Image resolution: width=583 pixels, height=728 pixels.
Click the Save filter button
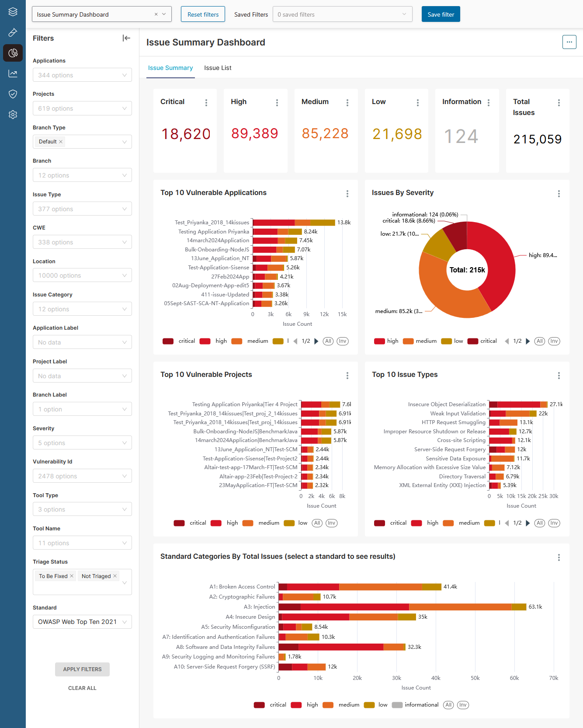pos(441,14)
